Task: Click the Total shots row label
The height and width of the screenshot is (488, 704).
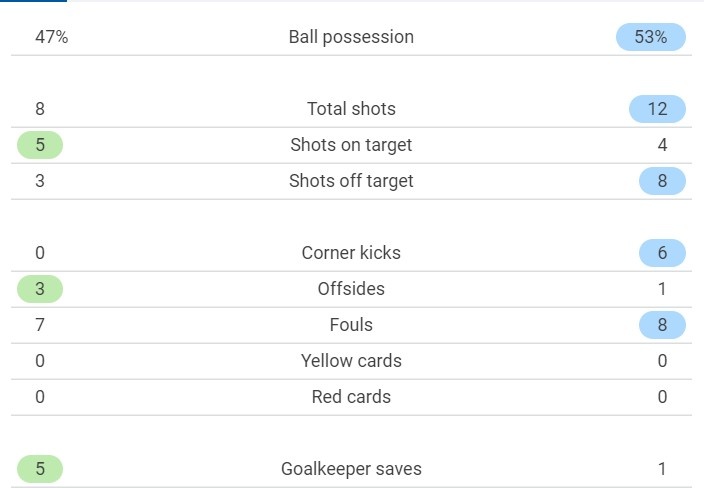Action: pos(351,109)
